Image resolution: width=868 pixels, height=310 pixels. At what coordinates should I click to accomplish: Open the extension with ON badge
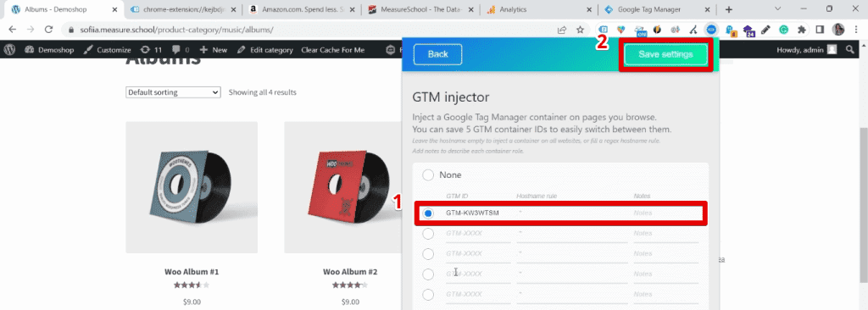pyautogui.click(x=640, y=30)
